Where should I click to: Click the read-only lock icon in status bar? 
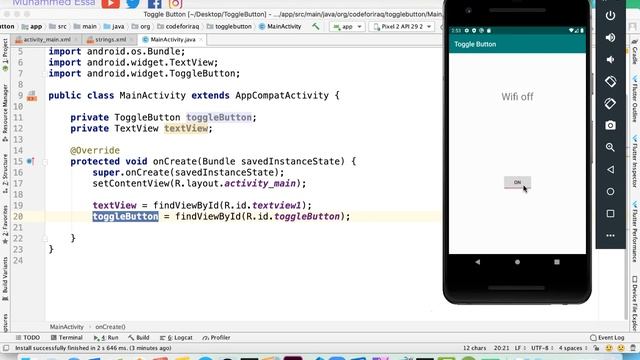click(596, 348)
